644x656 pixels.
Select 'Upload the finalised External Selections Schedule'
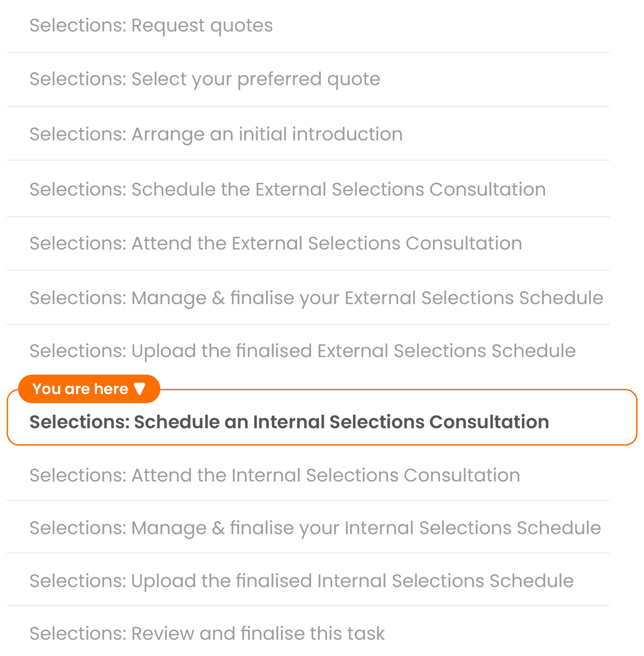(303, 351)
